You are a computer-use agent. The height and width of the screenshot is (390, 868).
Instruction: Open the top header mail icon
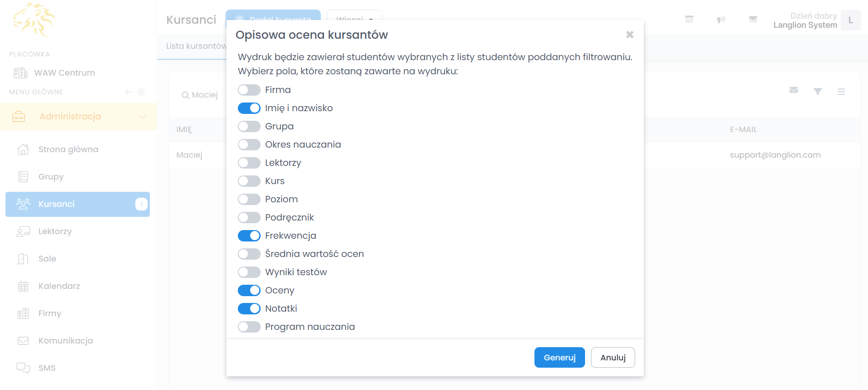[x=753, y=19]
